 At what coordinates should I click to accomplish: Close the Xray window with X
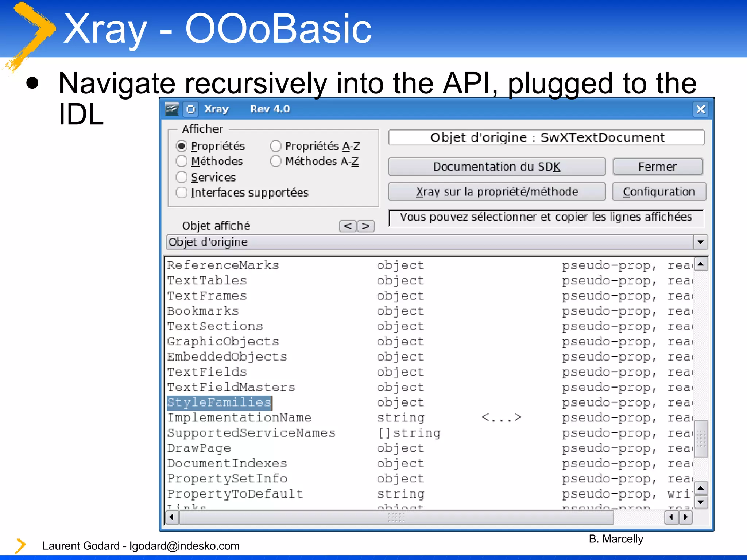(700, 109)
